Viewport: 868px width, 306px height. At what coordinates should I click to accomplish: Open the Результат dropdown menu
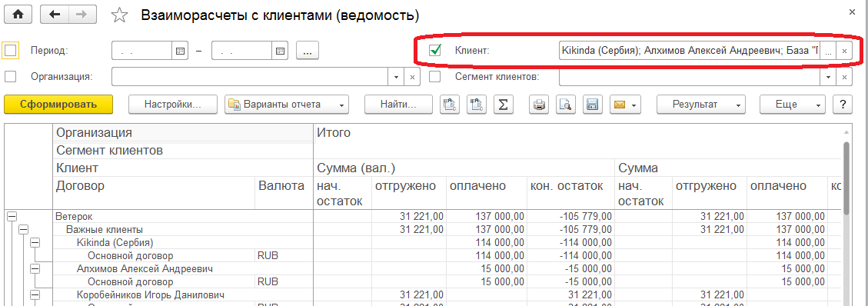701,104
